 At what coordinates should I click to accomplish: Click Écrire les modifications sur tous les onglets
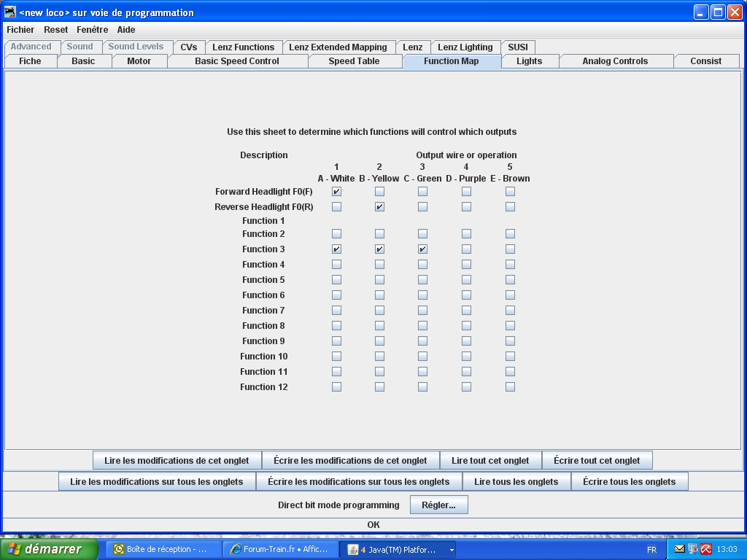click(x=359, y=481)
